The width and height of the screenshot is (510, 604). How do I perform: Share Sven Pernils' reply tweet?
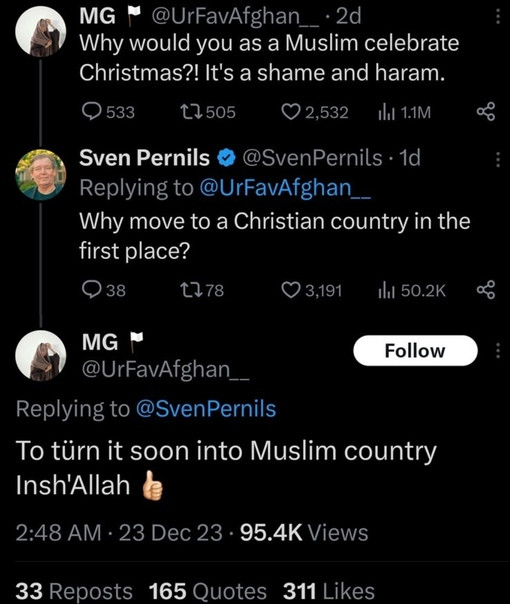pos(486,290)
